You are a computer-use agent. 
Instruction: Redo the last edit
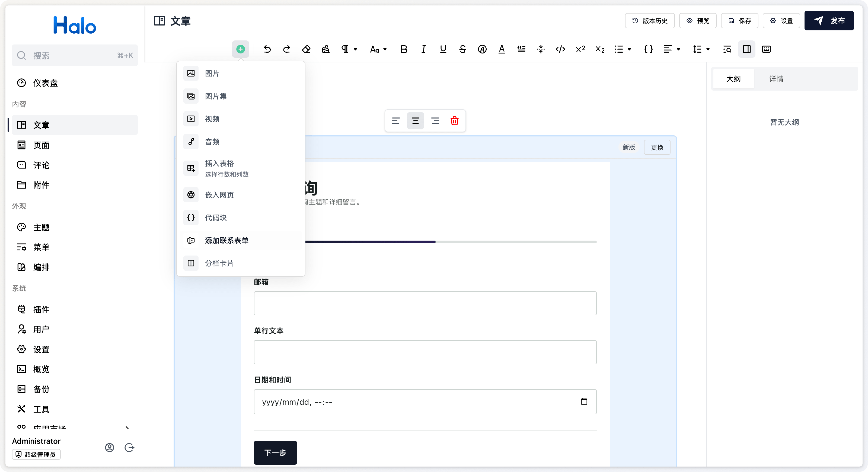(x=286, y=49)
